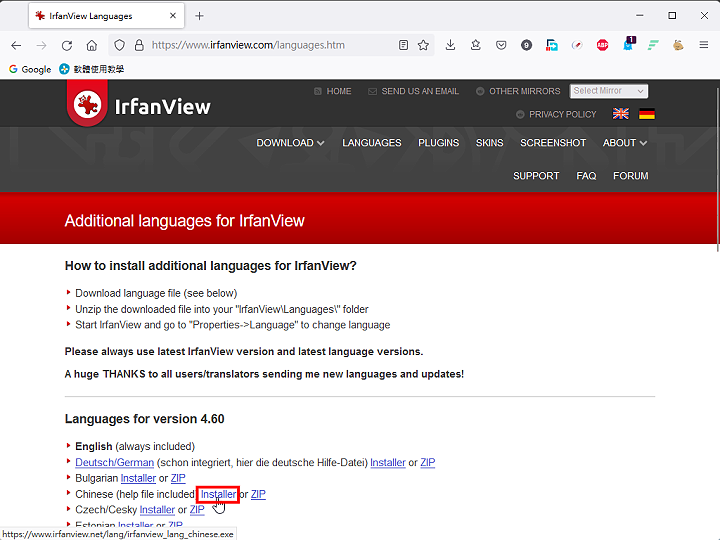Click the Pocket save icon

(x=501, y=45)
